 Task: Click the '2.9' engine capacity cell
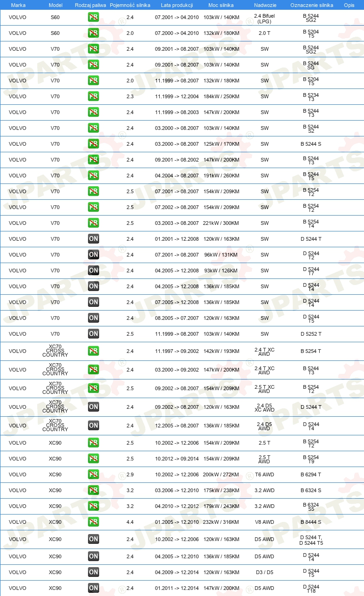point(130,474)
